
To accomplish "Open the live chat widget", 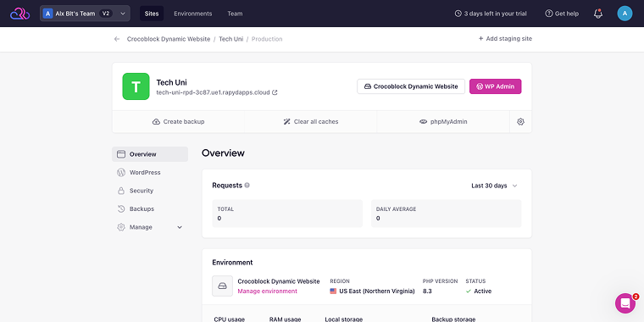I will pos(625,303).
